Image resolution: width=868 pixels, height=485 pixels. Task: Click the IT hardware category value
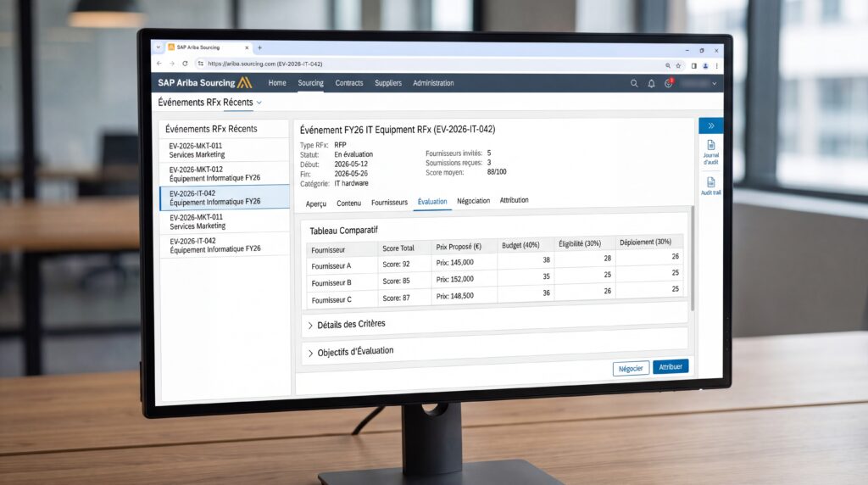[x=351, y=183]
